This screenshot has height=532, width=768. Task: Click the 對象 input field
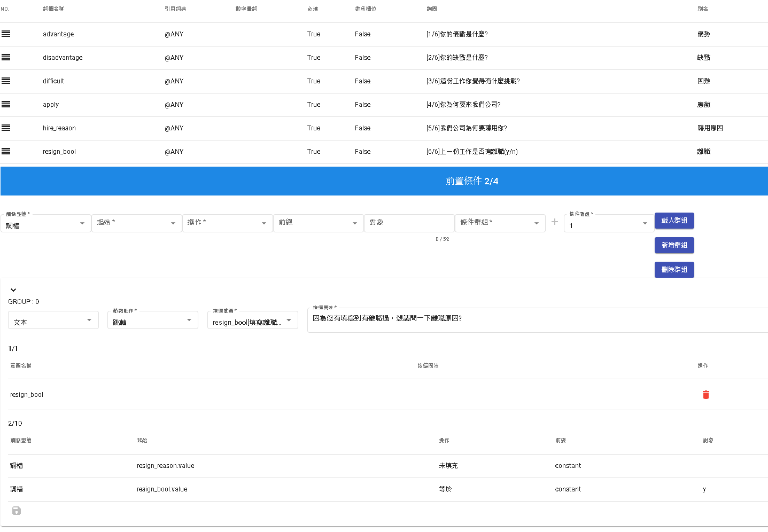pyautogui.click(x=409, y=223)
